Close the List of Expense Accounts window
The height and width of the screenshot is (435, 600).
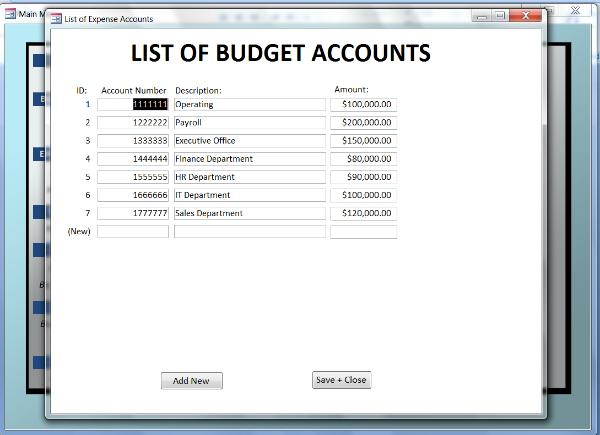pyautogui.click(x=524, y=16)
